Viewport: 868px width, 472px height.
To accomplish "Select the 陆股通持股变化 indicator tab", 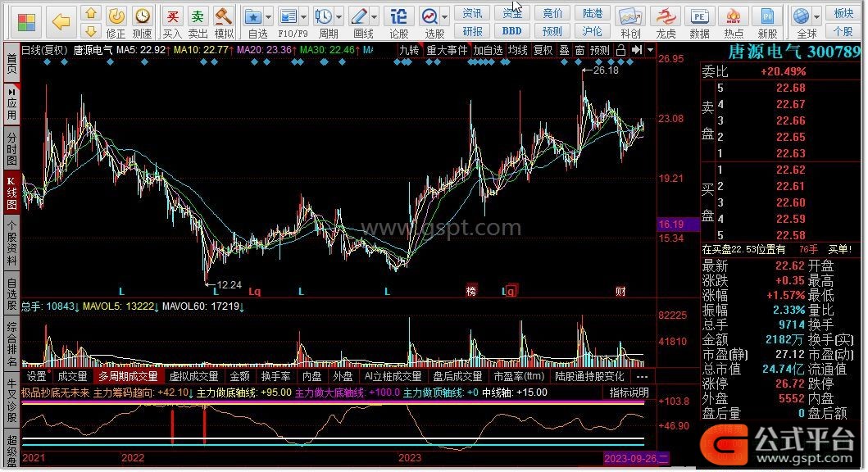I will pos(589,376).
